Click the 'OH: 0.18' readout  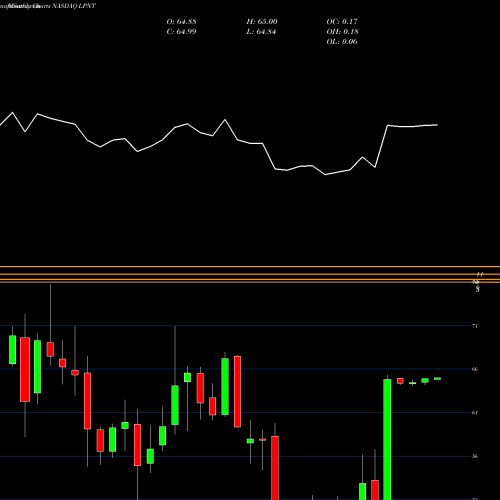pyautogui.click(x=342, y=32)
